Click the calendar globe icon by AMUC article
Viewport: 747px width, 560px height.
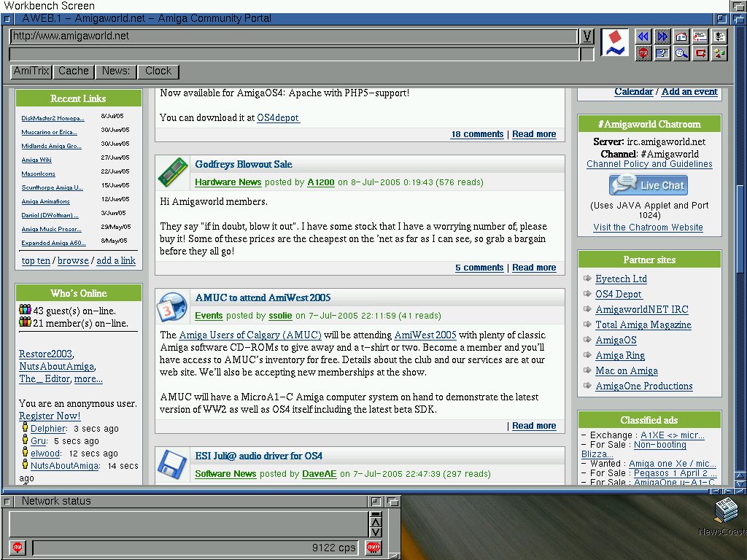tap(172, 307)
